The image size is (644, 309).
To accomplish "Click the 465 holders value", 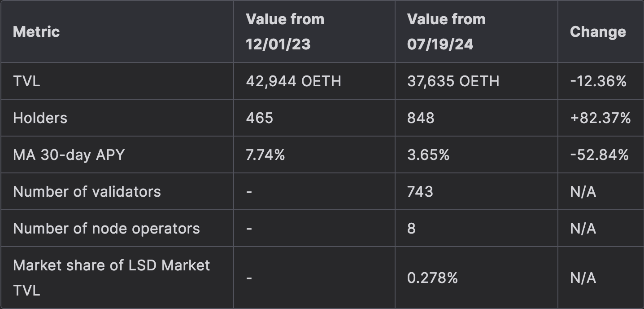I will 259,118.
